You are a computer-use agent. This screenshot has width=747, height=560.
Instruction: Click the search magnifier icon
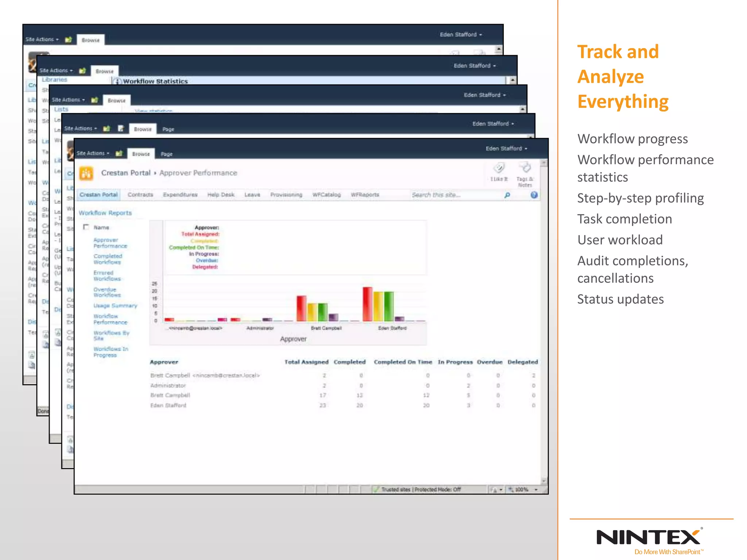click(x=507, y=195)
